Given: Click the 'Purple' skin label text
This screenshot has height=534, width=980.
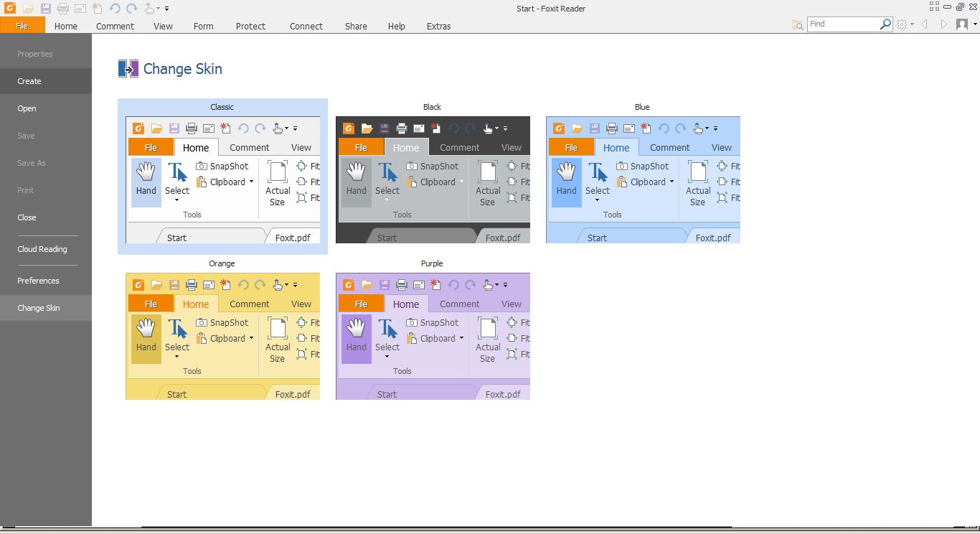Looking at the screenshot, I should 433,263.
